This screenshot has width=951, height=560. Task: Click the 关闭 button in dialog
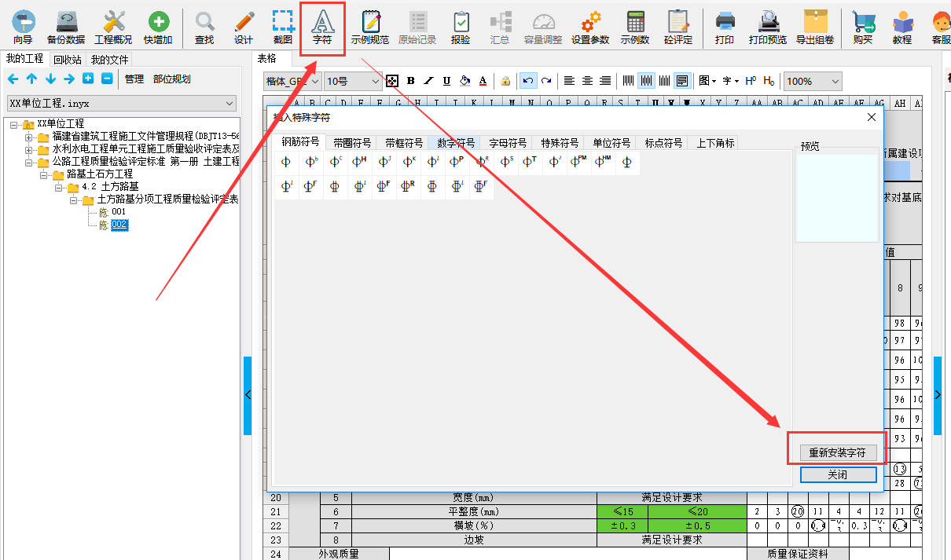837,475
